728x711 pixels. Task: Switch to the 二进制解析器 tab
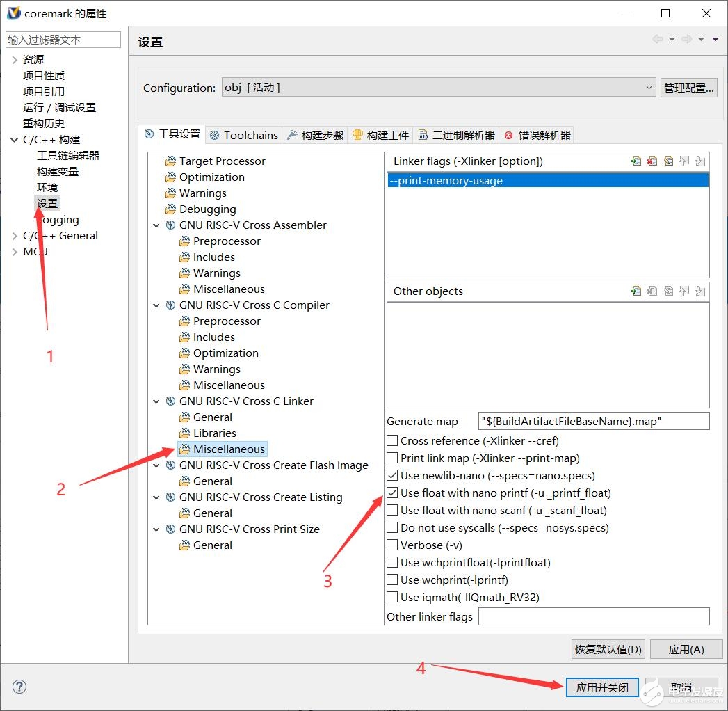tap(456, 135)
